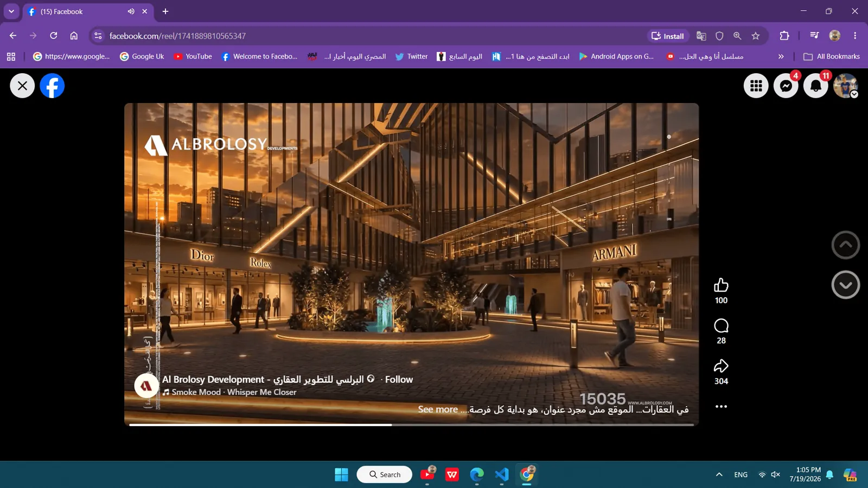
Task: Open the Chrome profile avatar
Action: (835, 36)
